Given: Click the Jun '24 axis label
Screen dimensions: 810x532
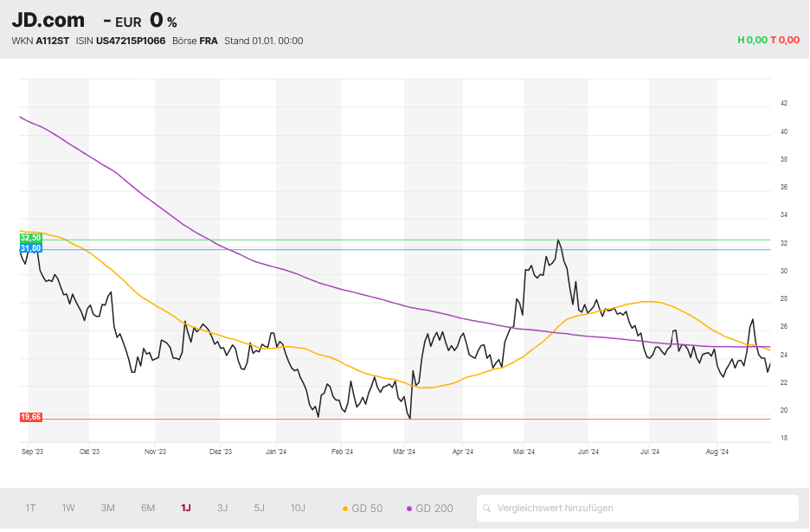Looking at the screenshot, I should pyautogui.click(x=588, y=452).
